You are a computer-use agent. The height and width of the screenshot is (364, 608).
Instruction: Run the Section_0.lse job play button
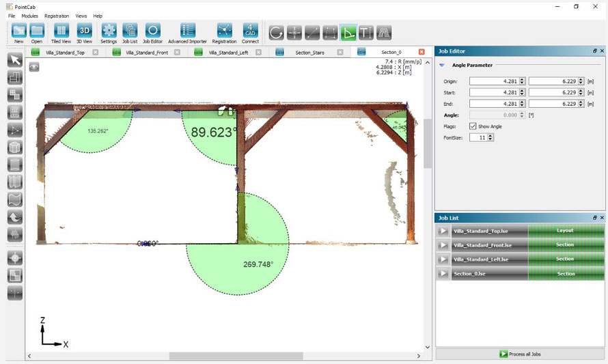pyautogui.click(x=443, y=274)
